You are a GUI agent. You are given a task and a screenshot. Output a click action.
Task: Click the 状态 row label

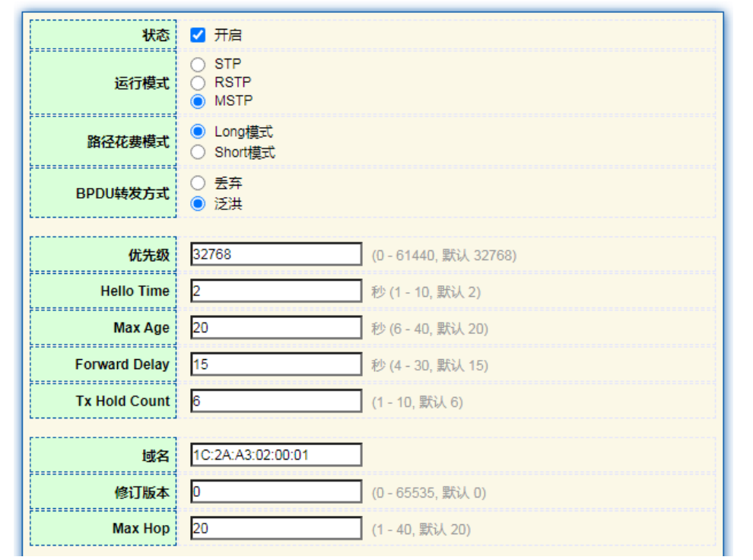click(155, 35)
